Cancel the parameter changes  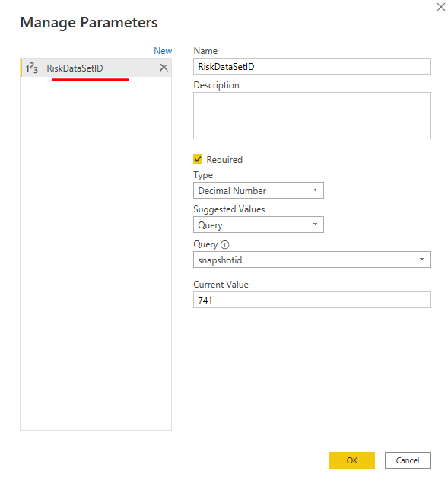pyautogui.click(x=407, y=460)
